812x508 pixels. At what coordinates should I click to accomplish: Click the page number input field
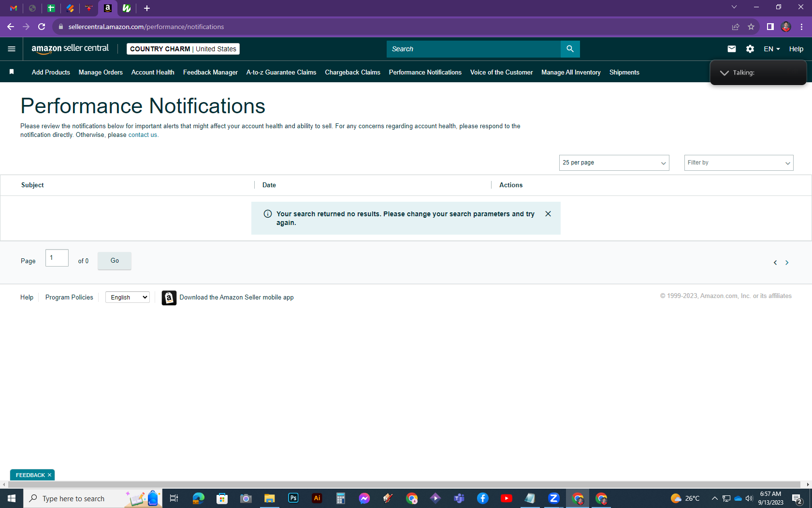coord(57,258)
